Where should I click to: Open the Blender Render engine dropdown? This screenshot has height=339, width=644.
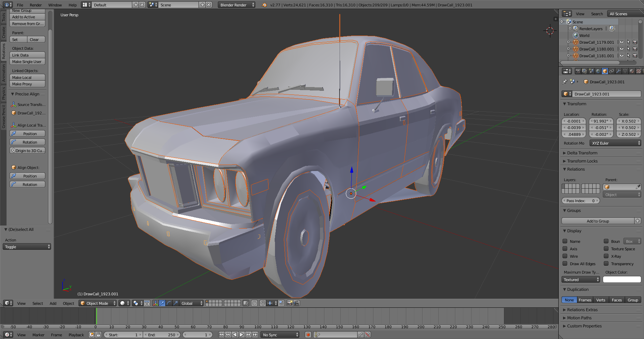pos(236,5)
